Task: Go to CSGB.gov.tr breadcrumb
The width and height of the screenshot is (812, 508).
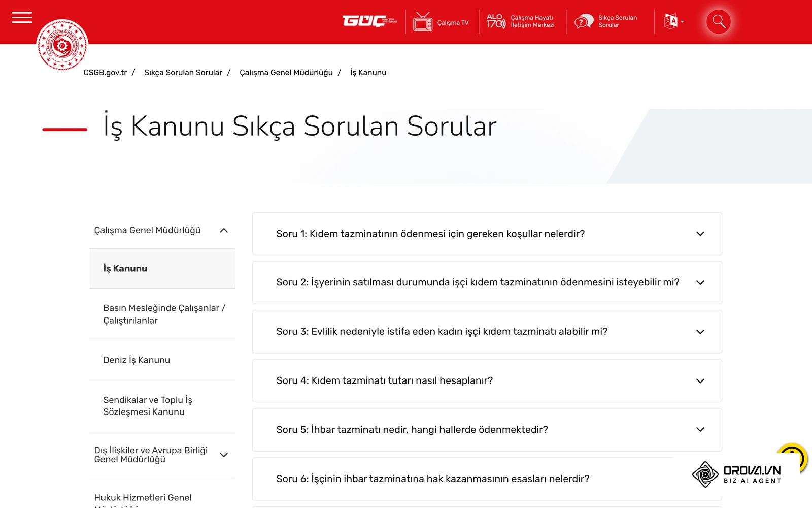Action: click(105, 73)
